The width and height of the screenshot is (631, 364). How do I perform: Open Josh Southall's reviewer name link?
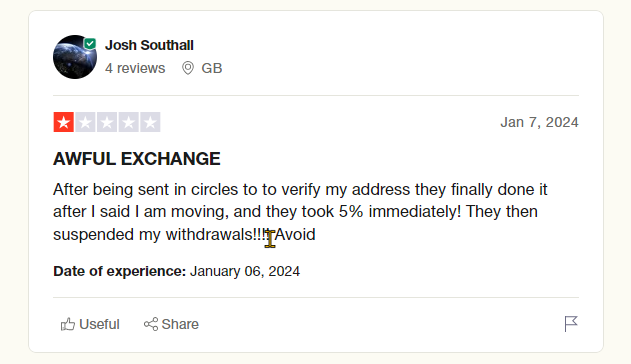pos(149,45)
